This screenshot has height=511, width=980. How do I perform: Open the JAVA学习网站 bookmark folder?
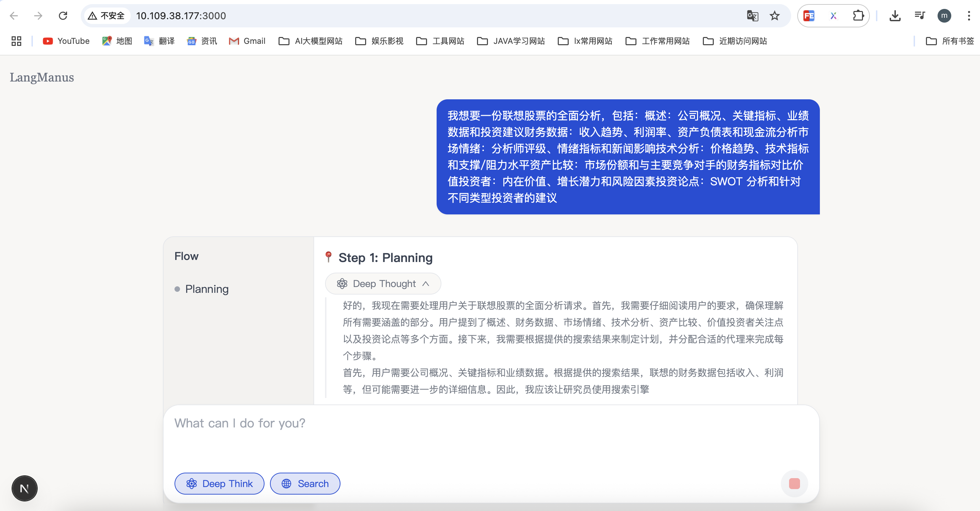(511, 41)
